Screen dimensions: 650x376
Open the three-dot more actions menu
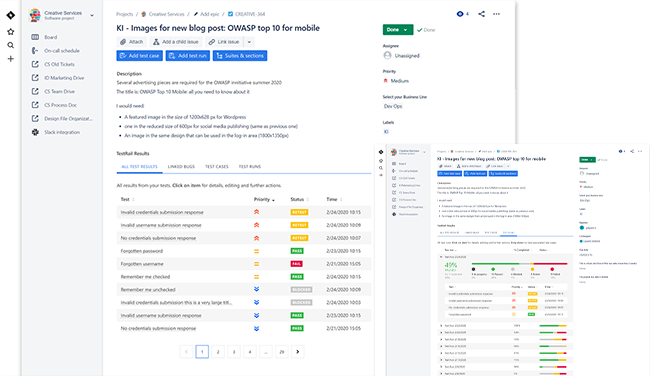(x=496, y=14)
